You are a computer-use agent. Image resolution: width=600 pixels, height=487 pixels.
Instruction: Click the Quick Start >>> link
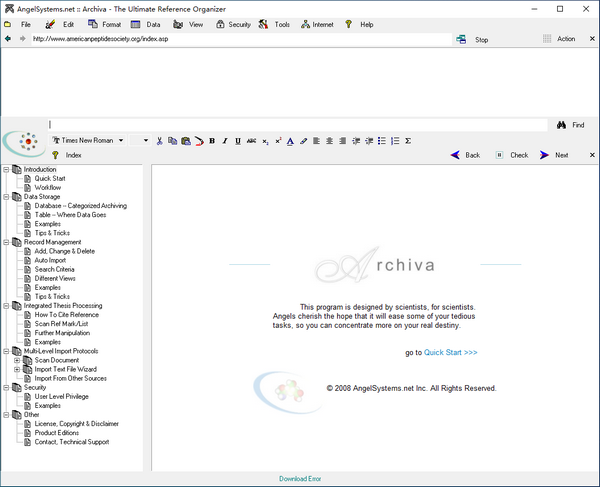(450, 352)
